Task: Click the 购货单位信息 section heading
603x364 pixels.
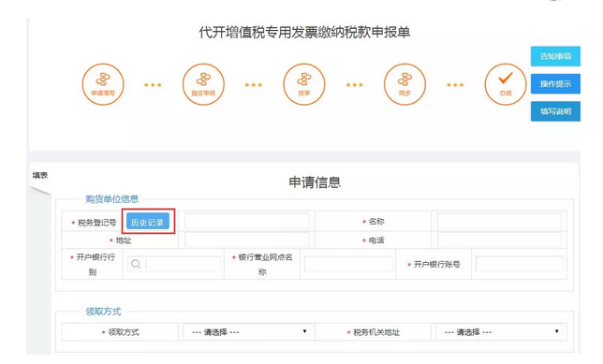Action: click(112, 199)
